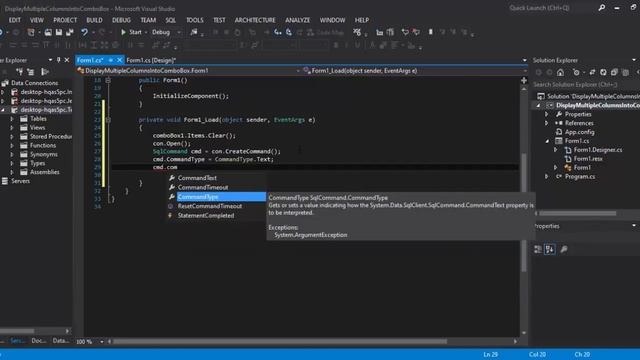Click the Refresh icon in Solution Explorer toolbar
Screen dimensions: 640x360
click(603, 72)
